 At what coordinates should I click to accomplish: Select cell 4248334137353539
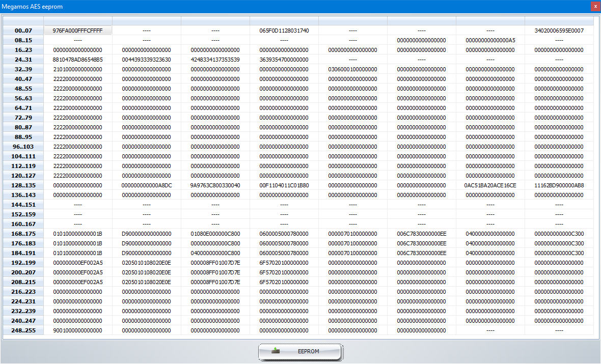215,60
